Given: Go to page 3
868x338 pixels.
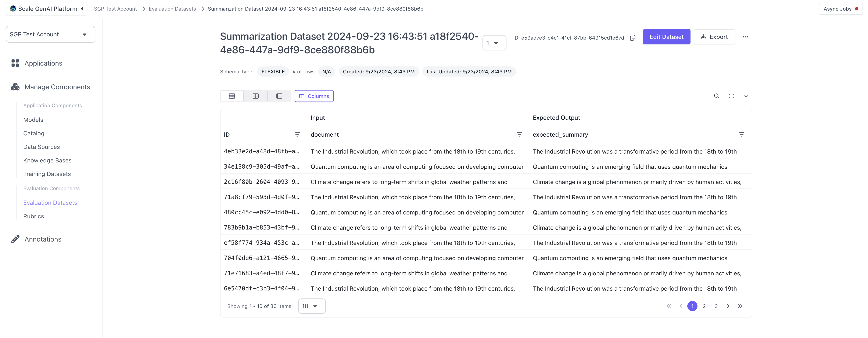Looking at the screenshot, I should 716,306.
